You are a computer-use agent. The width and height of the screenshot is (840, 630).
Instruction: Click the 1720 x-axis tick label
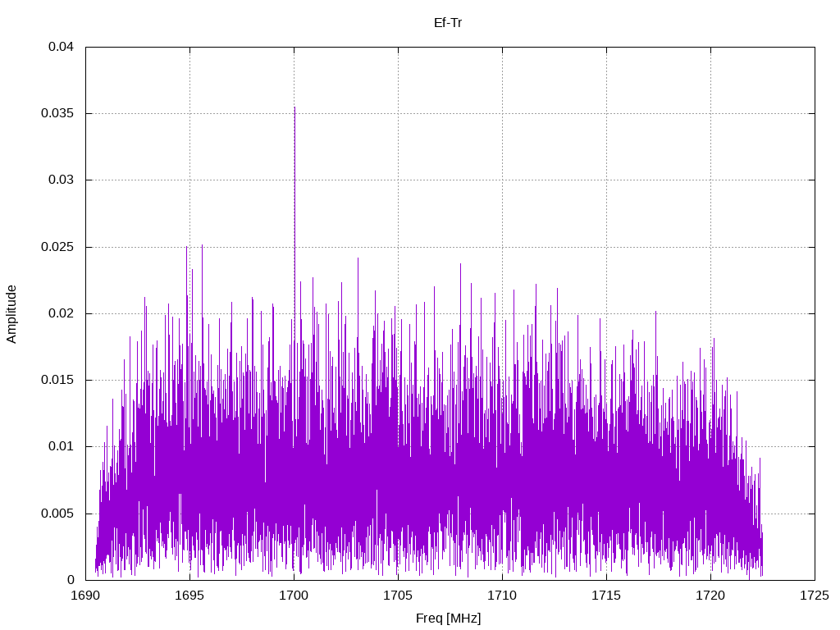coord(711,596)
